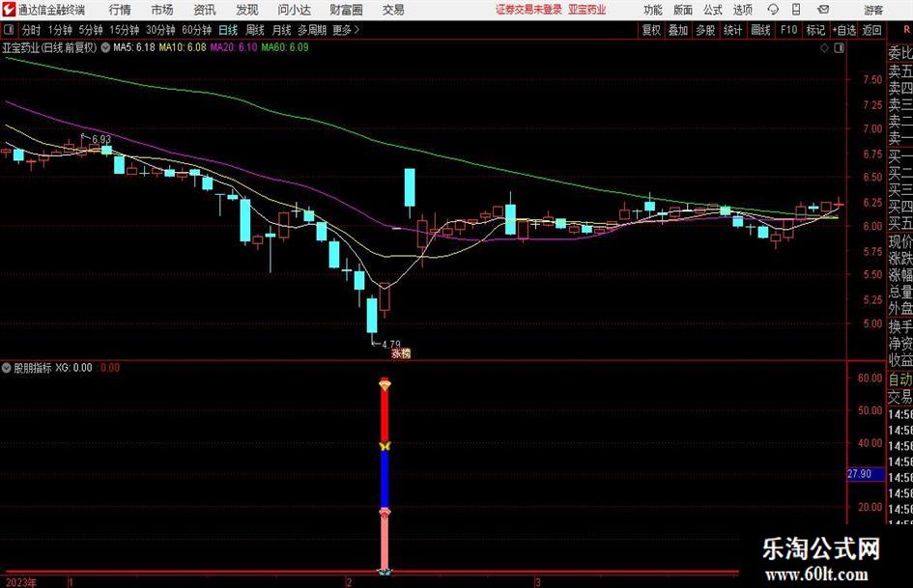Click the 27.90 value on indicator axis

[860, 474]
